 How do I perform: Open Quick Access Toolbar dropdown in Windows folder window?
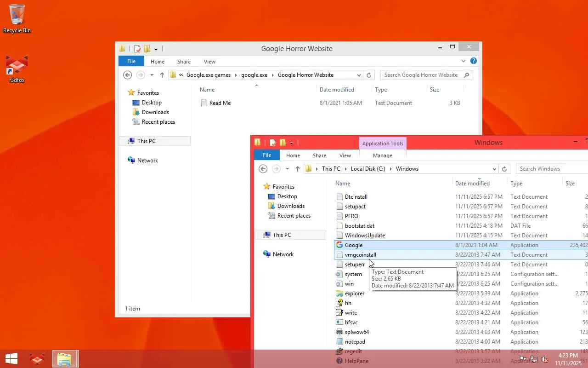[x=292, y=143]
